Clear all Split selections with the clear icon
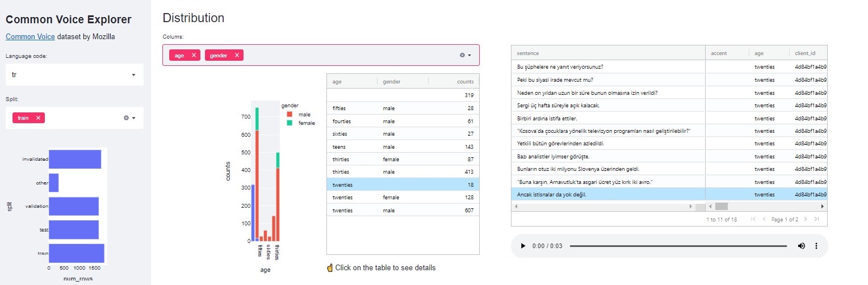The image size is (868, 285). (127, 118)
